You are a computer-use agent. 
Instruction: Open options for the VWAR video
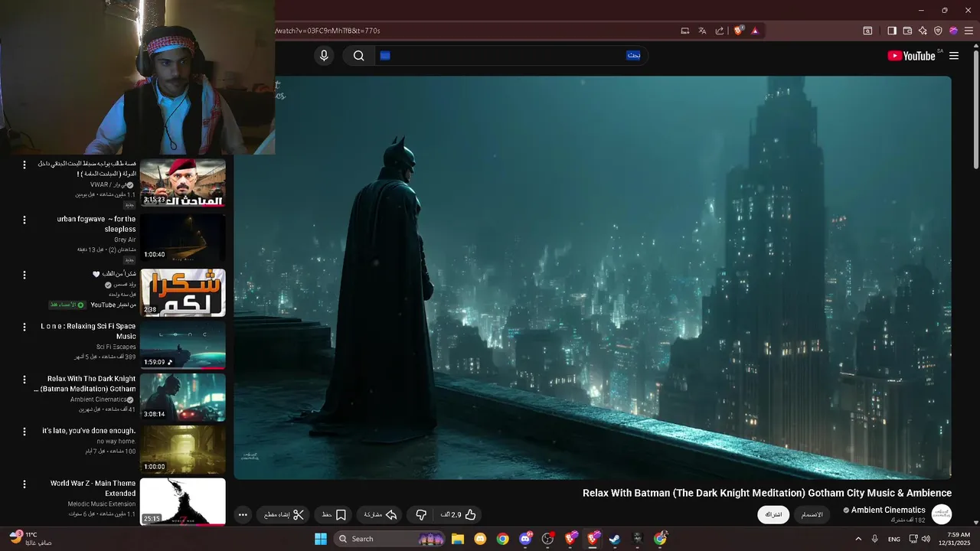pyautogui.click(x=24, y=165)
